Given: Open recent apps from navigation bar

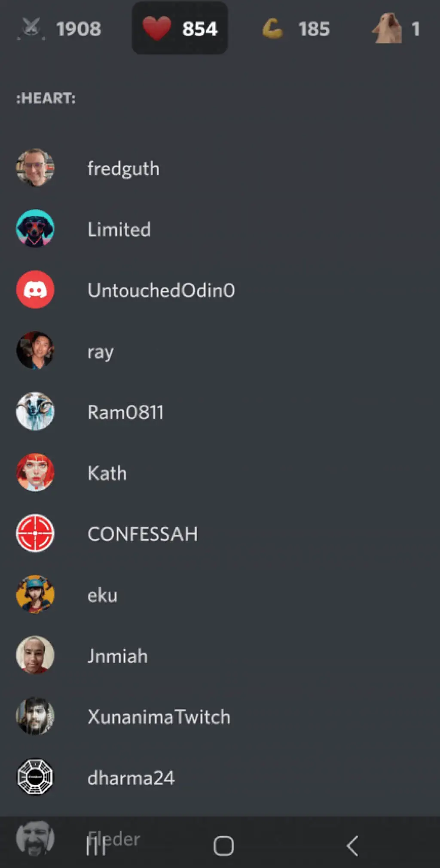Looking at the screenshot, I should point(95,846).
